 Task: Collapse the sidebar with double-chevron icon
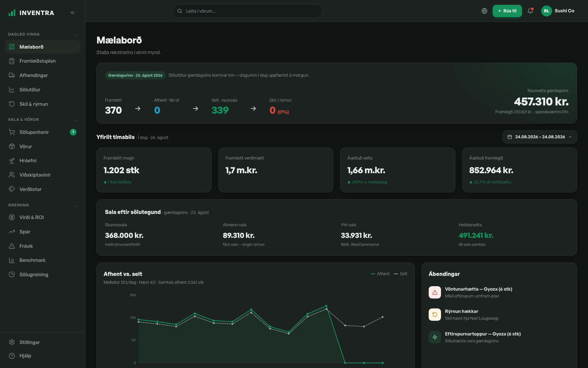pos(72,13)
